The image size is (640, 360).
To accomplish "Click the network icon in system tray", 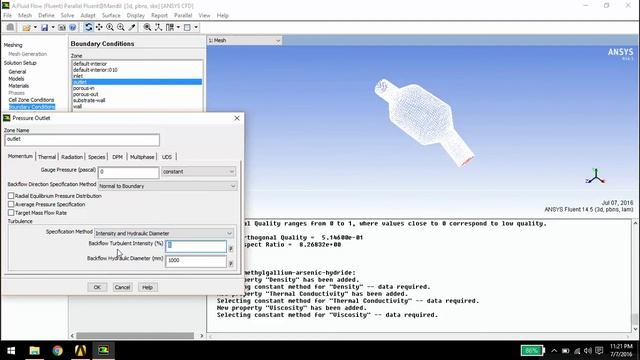I will tap(577, 351).
